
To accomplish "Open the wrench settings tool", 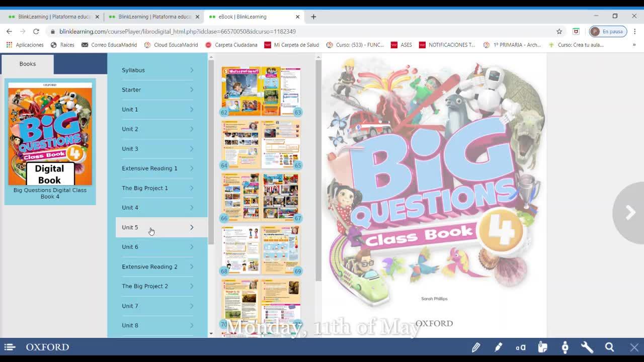I will click(x=587, y=347).
